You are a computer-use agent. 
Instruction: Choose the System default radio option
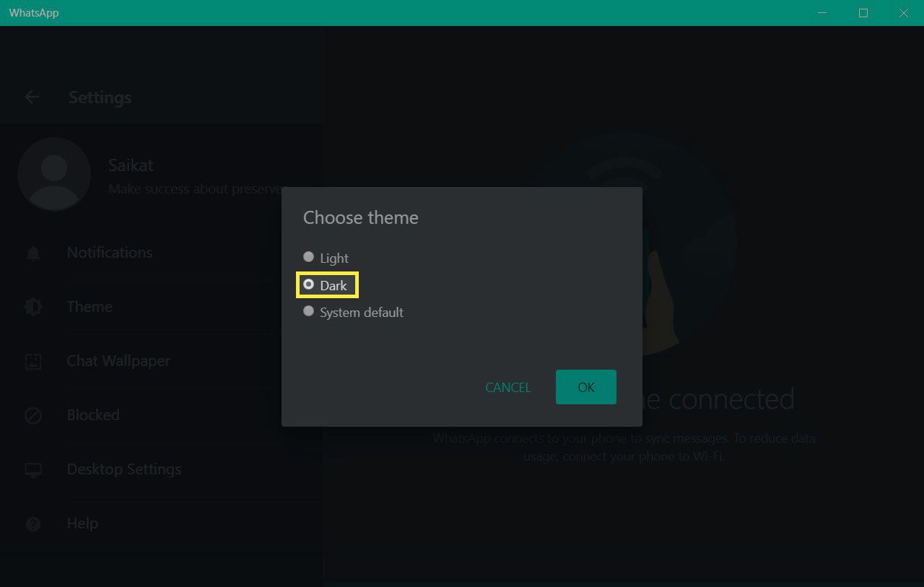tap(309, 311)
